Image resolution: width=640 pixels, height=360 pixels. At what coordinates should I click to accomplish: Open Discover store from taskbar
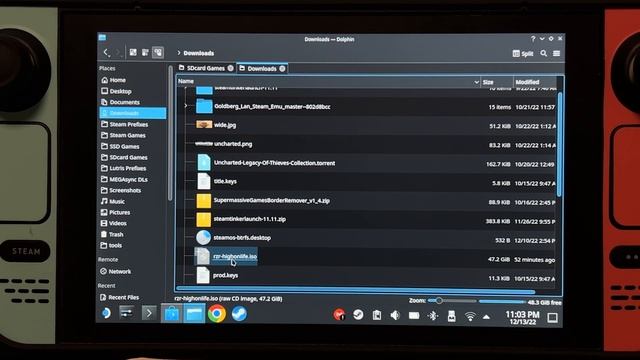(x=171, y=314)
